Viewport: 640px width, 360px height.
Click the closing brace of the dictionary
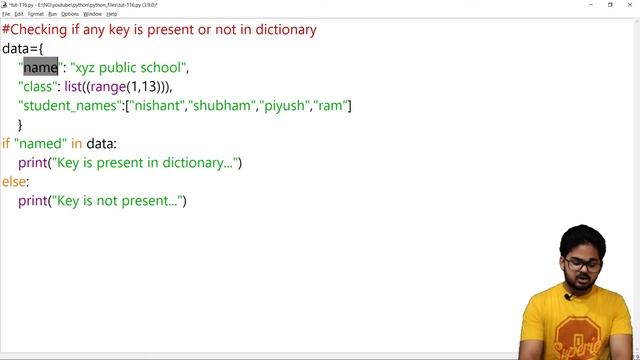coord(20,125)
